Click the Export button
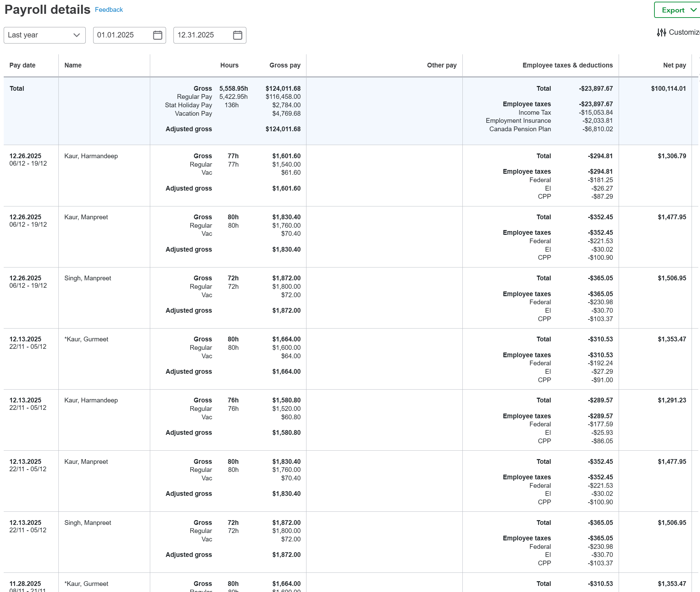Viewport: 700px width, 592px height. point(673,10)
